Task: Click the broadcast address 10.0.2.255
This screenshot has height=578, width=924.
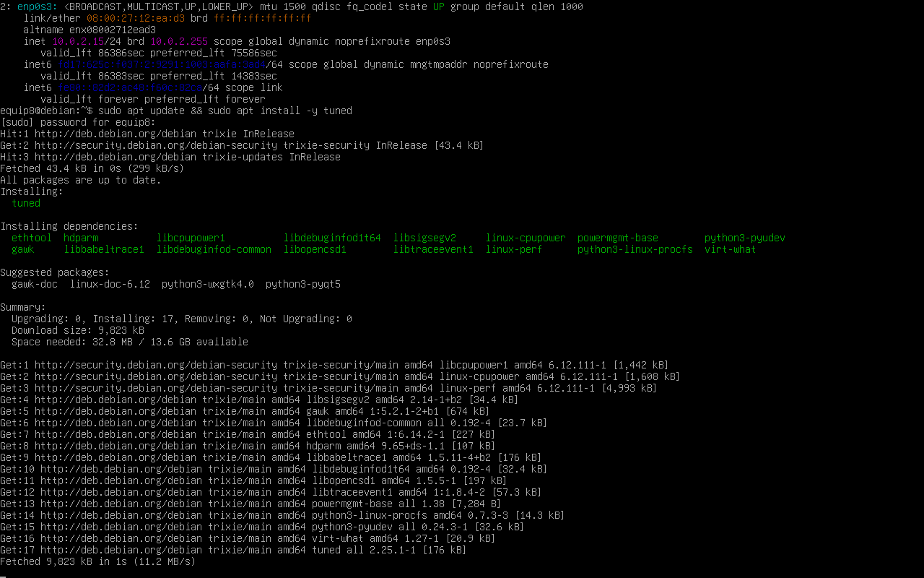Action: coord(179,41)
